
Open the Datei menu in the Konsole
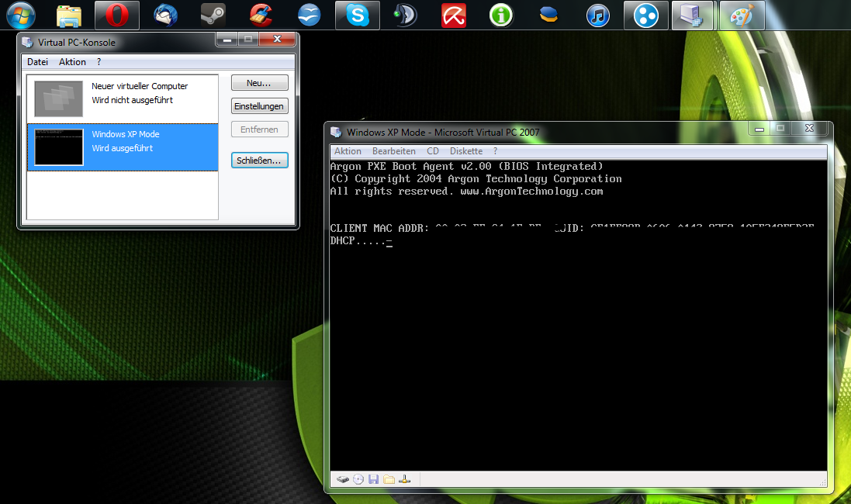click(37, 62)
